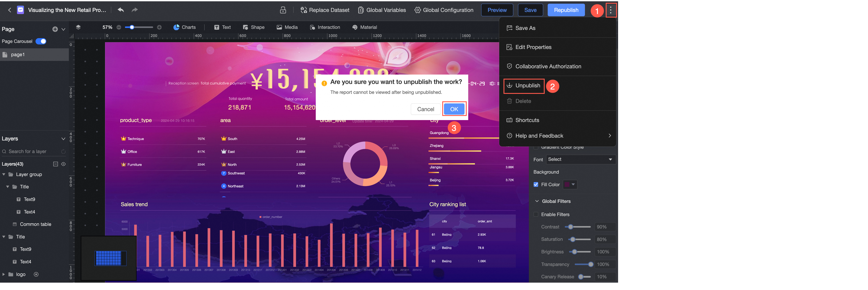
Task: Open the three-dot more options menu
Action: coord(611,10)
